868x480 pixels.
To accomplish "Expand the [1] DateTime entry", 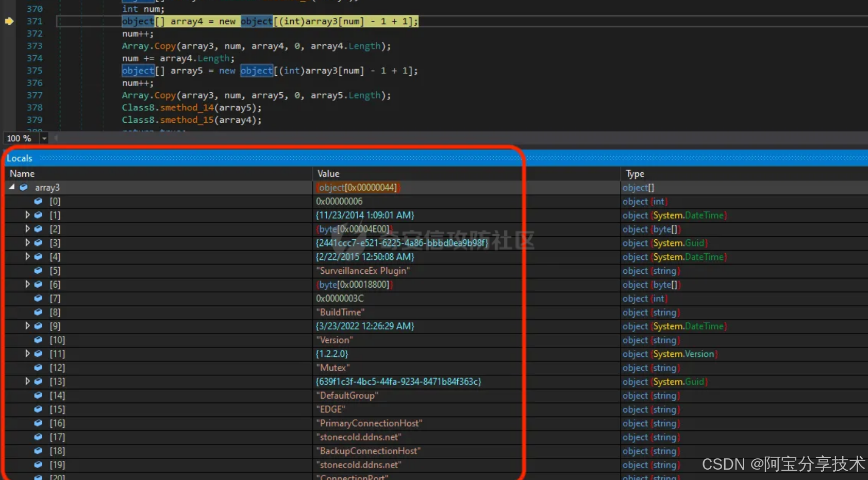I will click(27, 215).
